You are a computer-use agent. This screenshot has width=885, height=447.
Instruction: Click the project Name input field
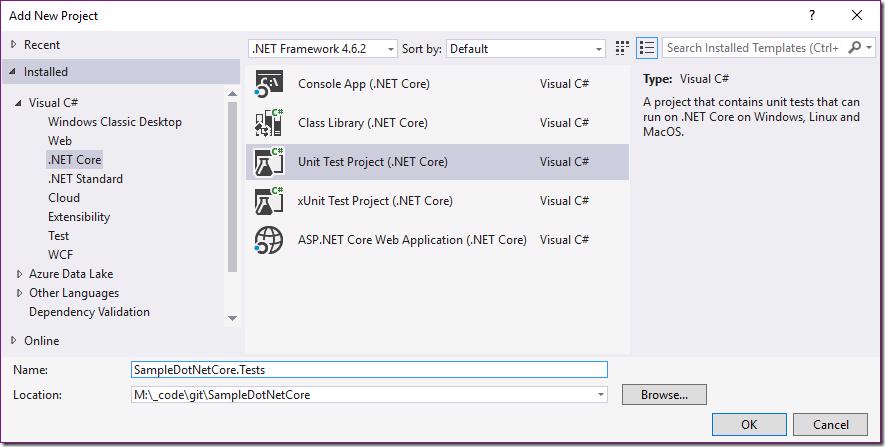pos(369,370)
